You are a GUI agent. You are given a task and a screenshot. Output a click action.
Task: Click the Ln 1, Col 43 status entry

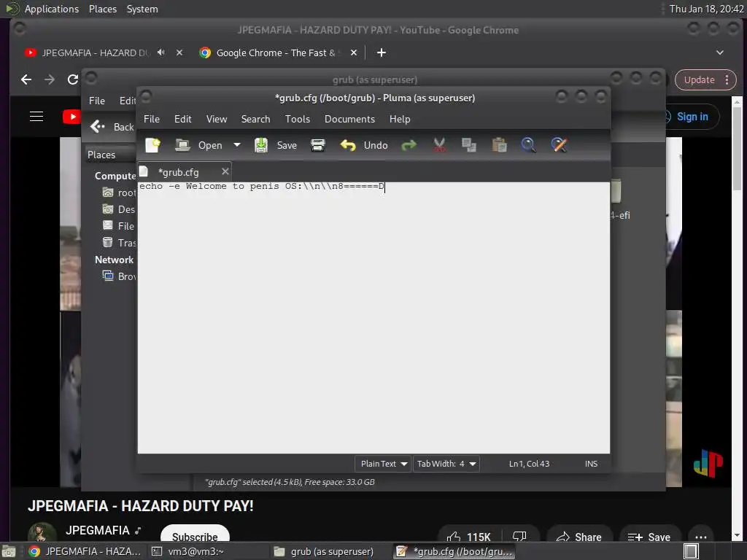coord(529,463)
